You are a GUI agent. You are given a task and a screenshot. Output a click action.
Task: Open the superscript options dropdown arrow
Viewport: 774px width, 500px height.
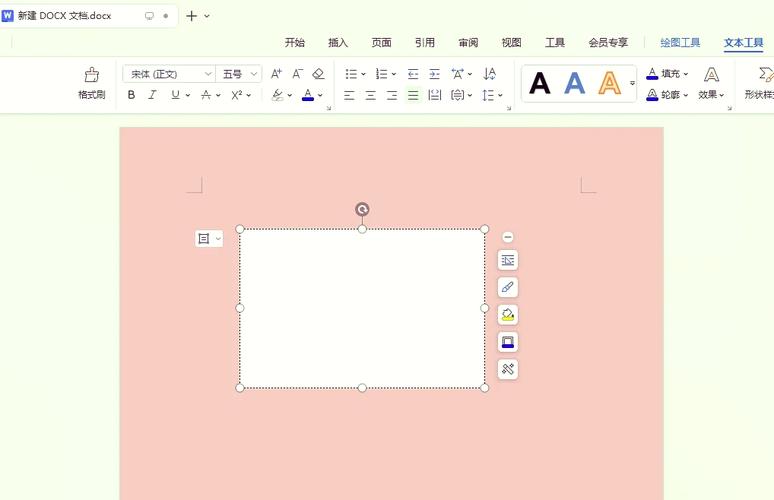249,95
